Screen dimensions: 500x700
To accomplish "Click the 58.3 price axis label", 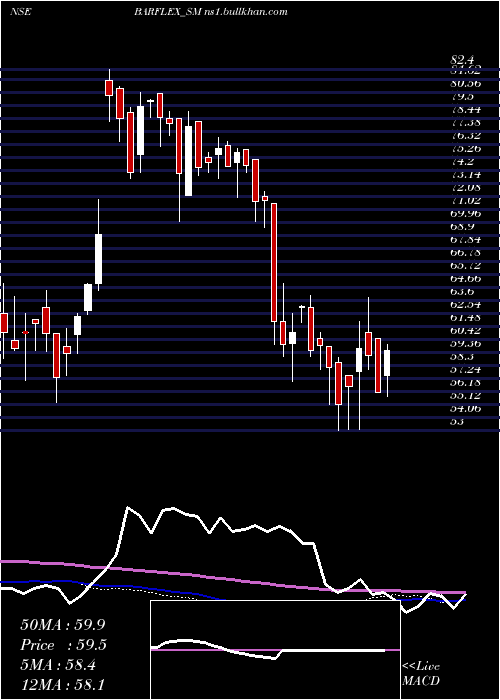I will click(x=462, y=356).
